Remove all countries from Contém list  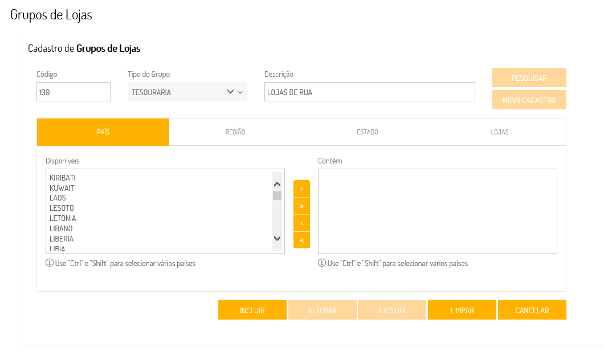[301, 240]
